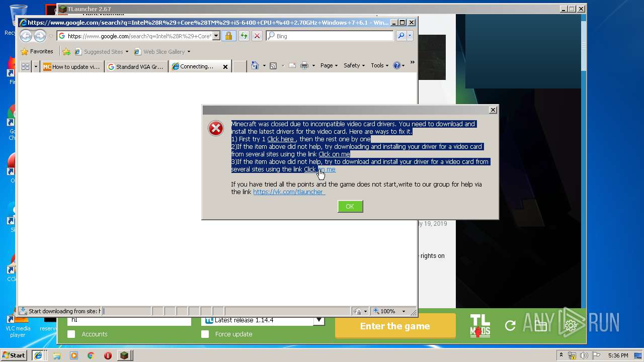Open the Tools menu
The width and height of the screenshot is (644, 362).
click(x=379, y=65)
